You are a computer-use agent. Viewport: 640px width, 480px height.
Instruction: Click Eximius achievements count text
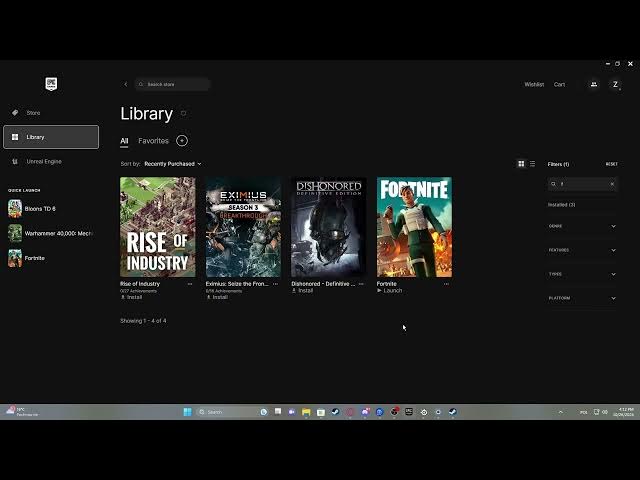coord(224,291)
